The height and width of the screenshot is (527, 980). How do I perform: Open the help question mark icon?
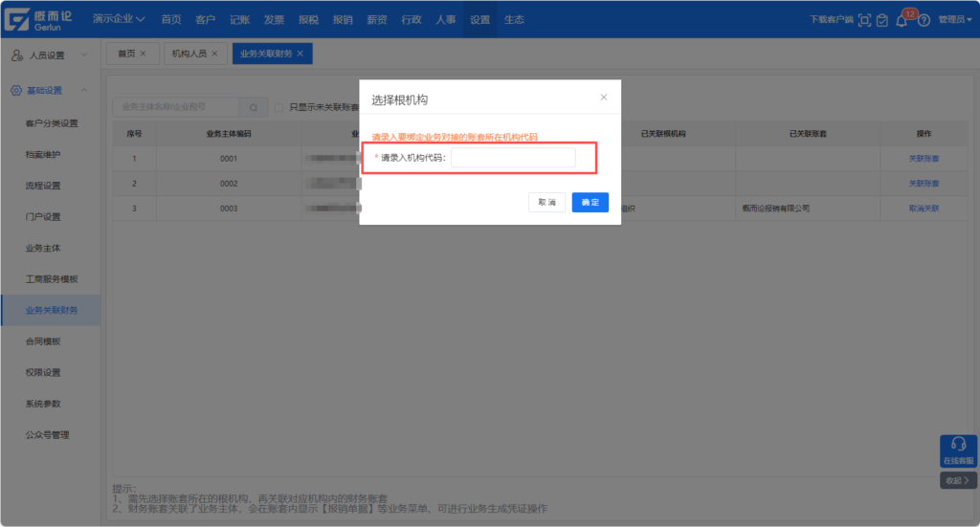pos(924,20)
